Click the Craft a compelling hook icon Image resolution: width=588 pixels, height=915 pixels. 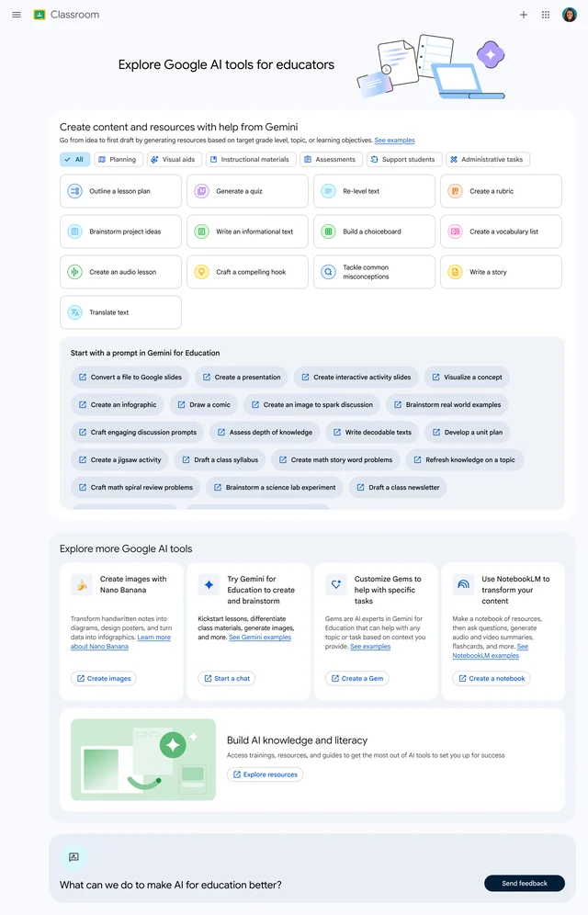click(201, 272)
